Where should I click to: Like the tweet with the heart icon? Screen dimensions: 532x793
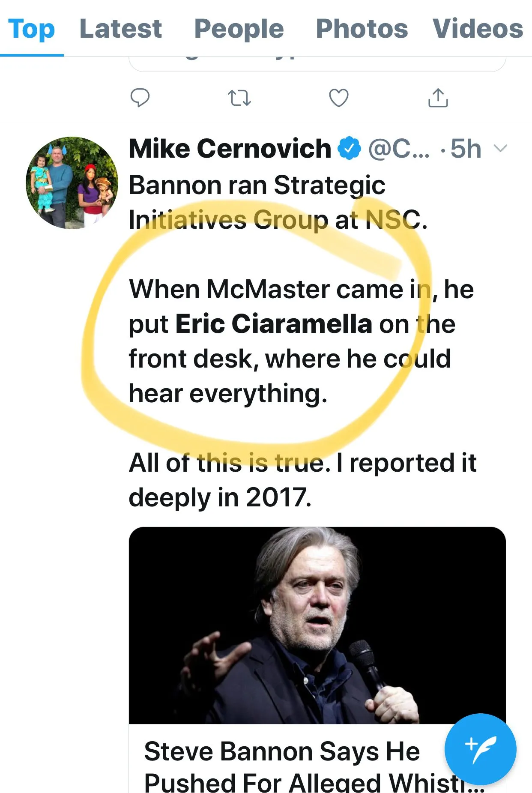coord(338,98)
